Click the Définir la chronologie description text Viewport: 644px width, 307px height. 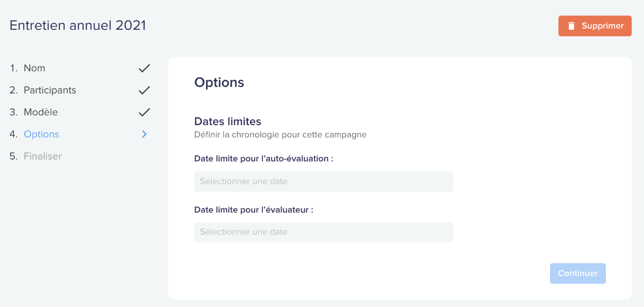(280, 135)
